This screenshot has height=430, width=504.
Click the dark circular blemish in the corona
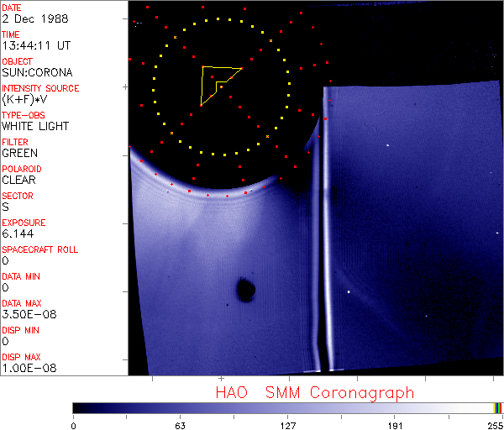246,290
